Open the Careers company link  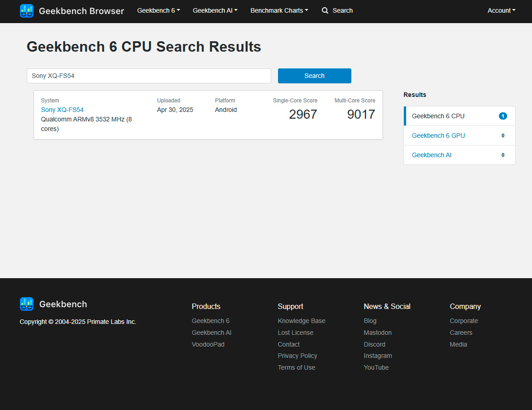pyautogui.click(x=461, y=333)
